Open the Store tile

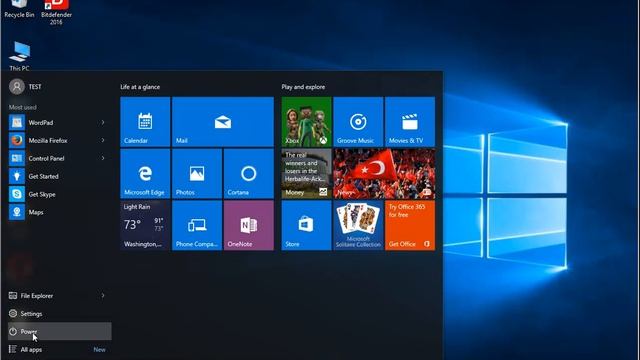click(307, 225)
